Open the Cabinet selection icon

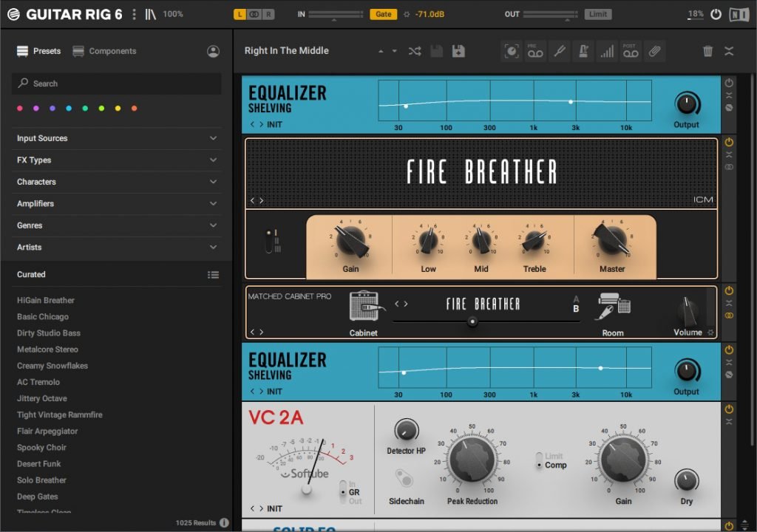point(363,306)
